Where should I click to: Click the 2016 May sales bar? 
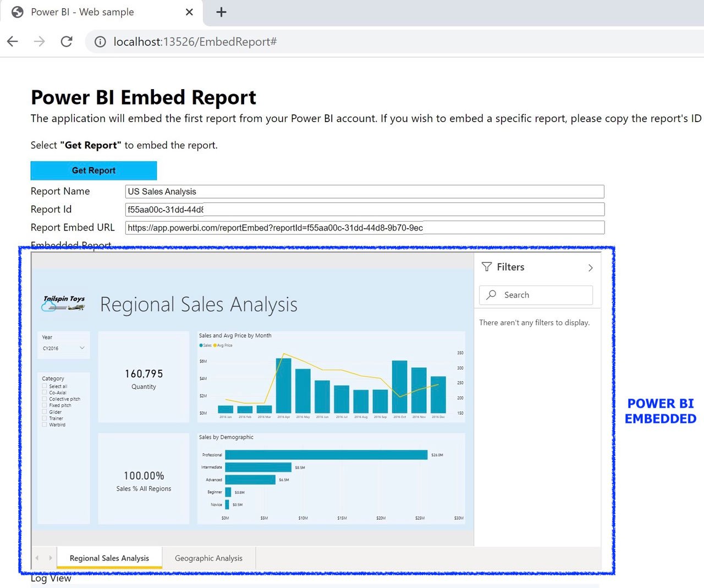pyautogui.click(x=303, y=391)
